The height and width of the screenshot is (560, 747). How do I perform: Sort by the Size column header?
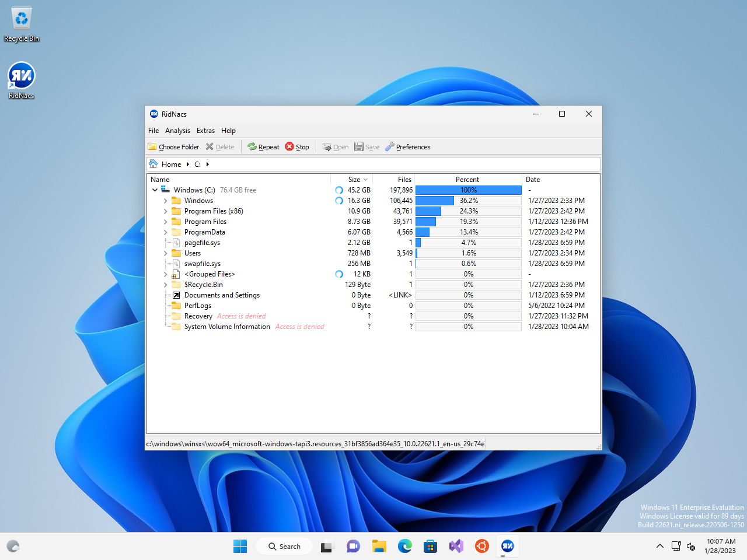click(x=352, y=180)
